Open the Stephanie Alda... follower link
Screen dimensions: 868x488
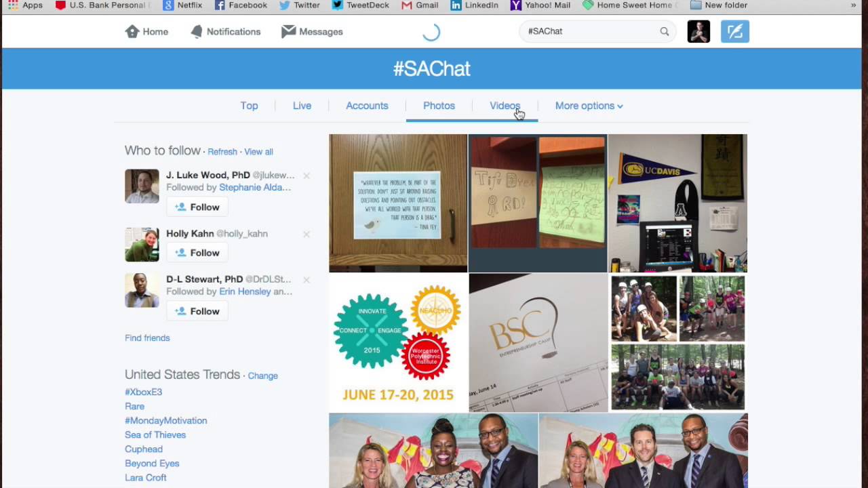tap(255, 187)
